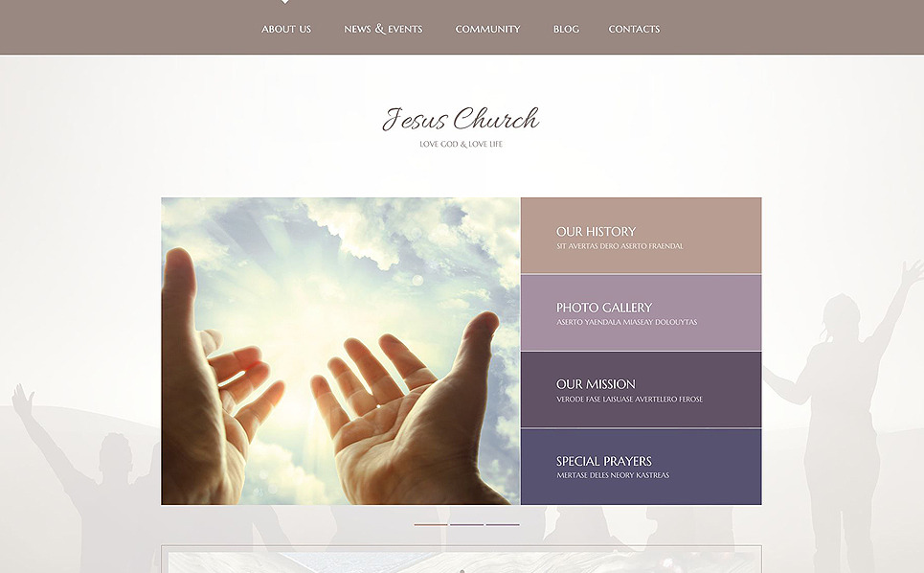Click 'Aserto yaendala miaseay dolouytas' subtitle
Viewport: 924px width, 573px height.
pos(627,323)
